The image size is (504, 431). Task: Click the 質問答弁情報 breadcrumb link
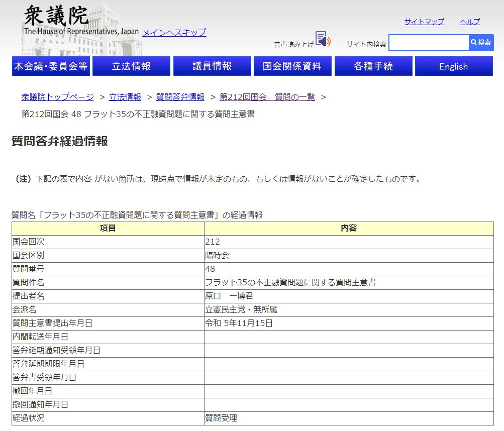click(x=180, y=97)
